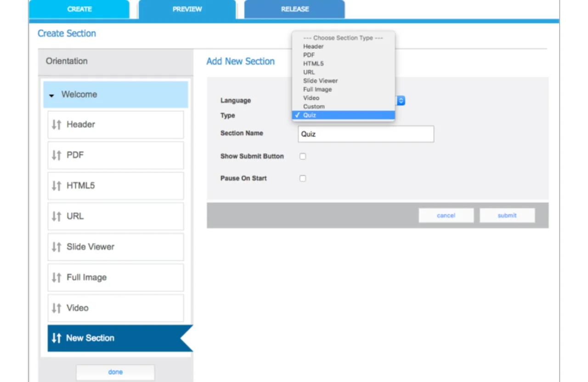
Task: Click the reorder arrows icon on PDF row
Action: pyautogui.click(x=57, y=155)
